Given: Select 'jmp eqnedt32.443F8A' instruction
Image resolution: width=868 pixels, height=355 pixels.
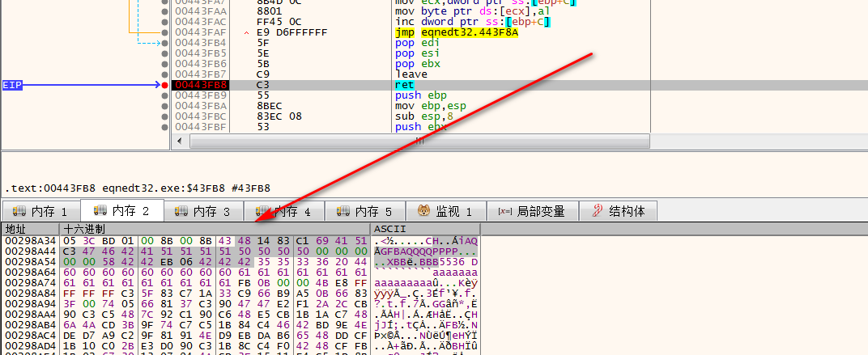Looking at the screenshot, I should pyautogui.click(x=457, y=32).
